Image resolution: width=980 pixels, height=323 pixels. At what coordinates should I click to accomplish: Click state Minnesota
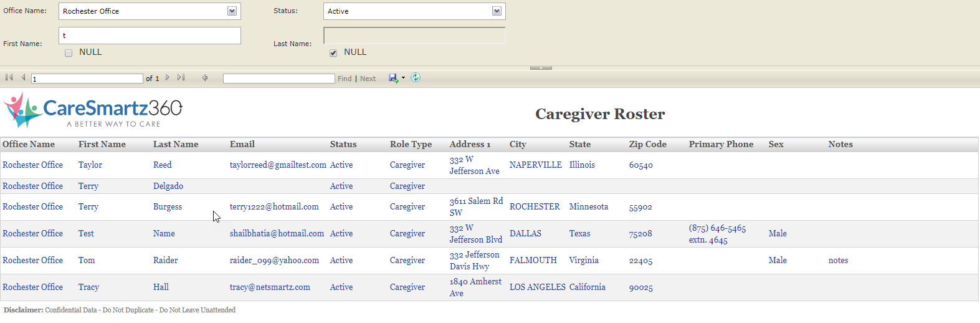(589, 206)
